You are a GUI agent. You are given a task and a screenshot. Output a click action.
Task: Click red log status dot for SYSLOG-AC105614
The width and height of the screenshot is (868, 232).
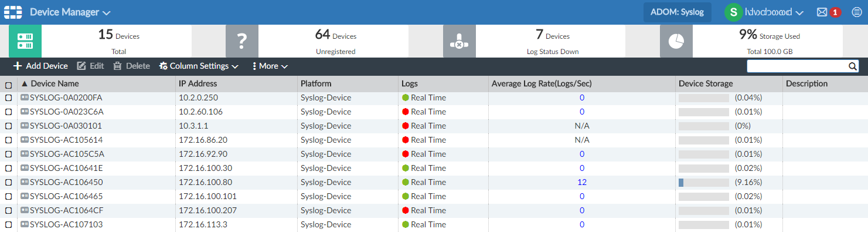[405, 140]
